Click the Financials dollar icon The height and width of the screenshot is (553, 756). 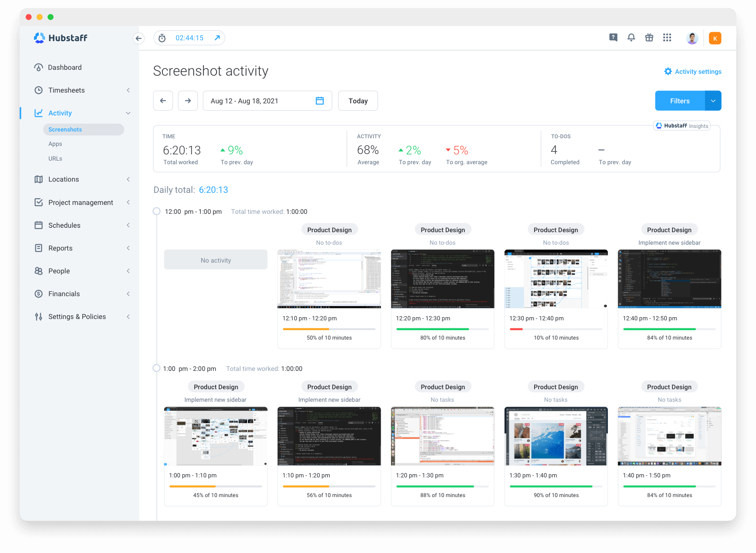pos(38,294)
